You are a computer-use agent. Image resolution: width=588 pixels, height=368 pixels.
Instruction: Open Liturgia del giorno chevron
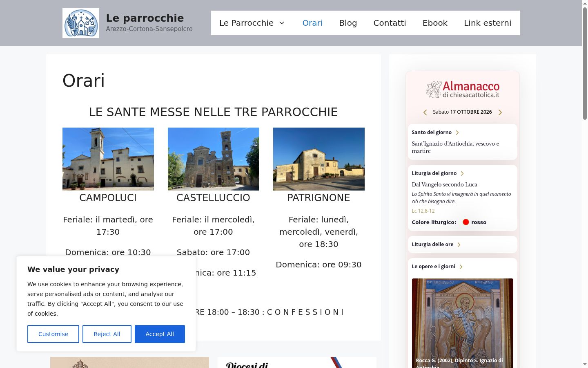(x=462, y=173)
